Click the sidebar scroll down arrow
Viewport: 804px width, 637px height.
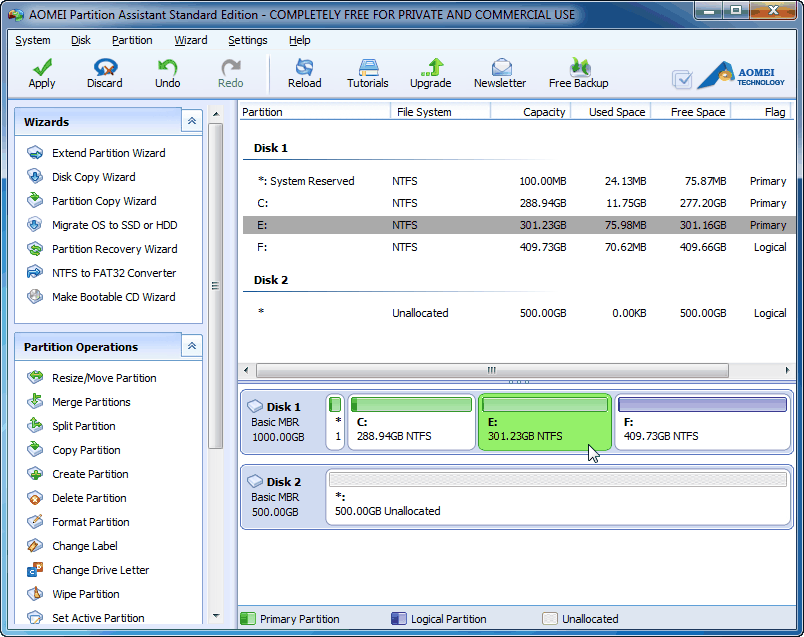coord(216,616)
